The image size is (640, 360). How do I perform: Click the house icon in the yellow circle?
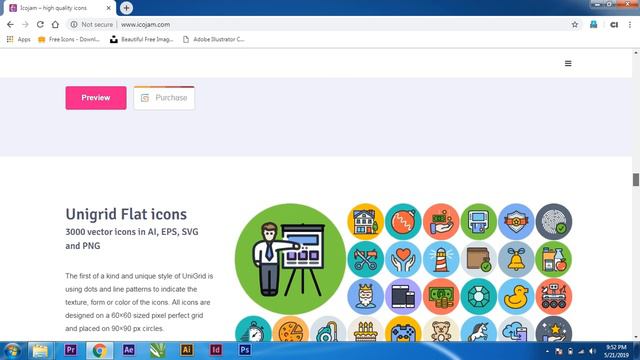click(365, 222)
